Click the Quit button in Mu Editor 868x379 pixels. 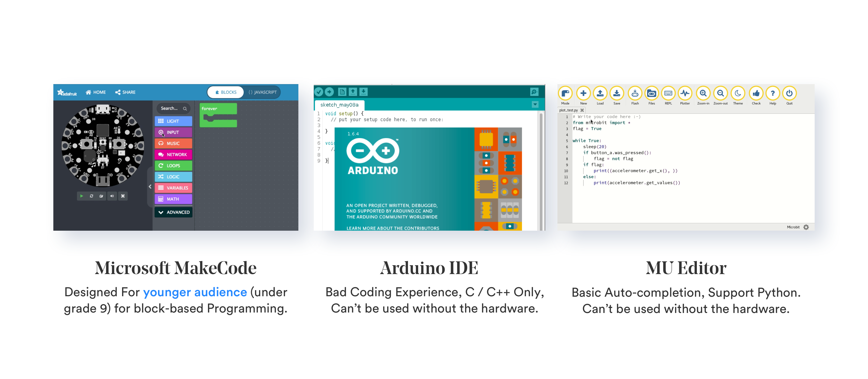click(790, 95)
